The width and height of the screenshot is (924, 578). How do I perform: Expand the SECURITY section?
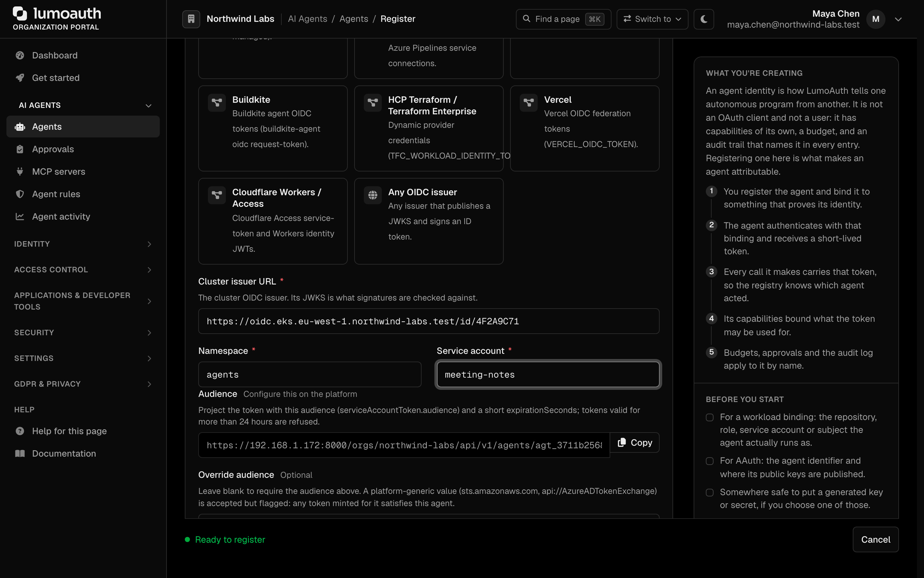tap(83, 333)
